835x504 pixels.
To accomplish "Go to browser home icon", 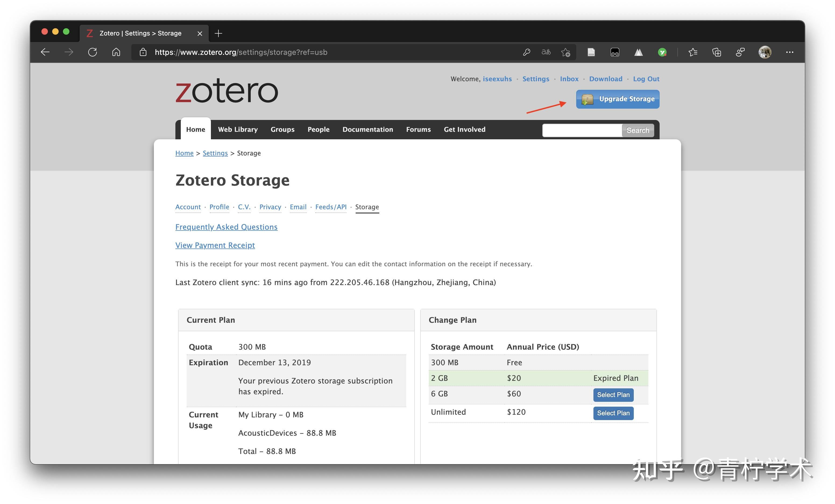I will pos(116,52).
